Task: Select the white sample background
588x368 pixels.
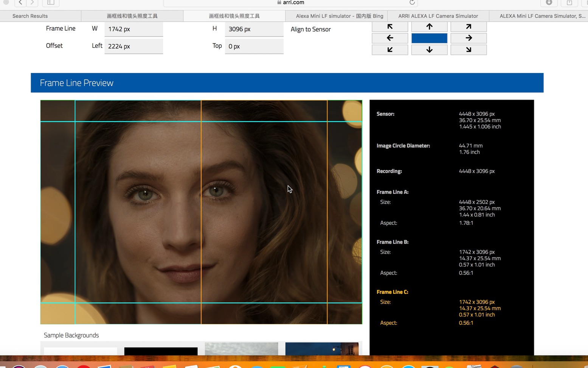Action: [81, 351]
